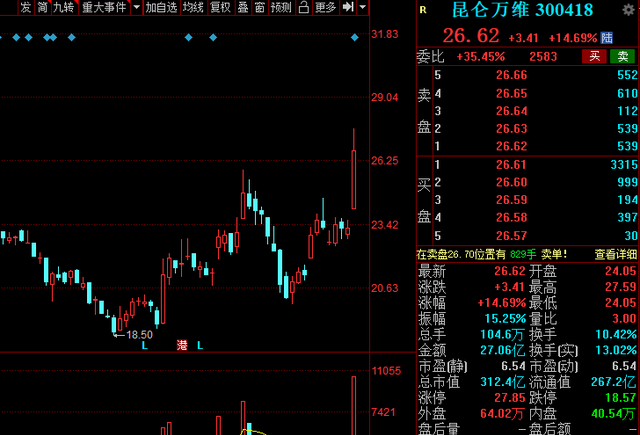Click the red 买 buy button
The width and height of the screenshot is (640, 435).
[x=594, y=56]
